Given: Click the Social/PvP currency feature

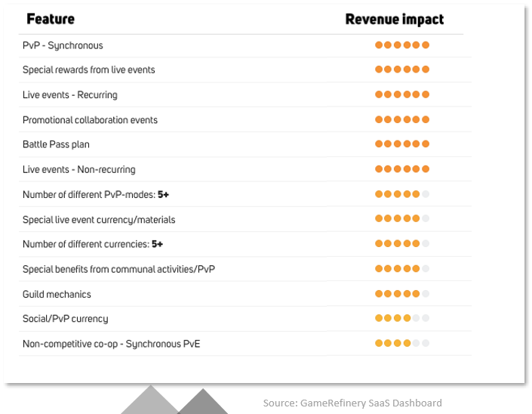Looking at the screenshot, I should pos(65,319).
